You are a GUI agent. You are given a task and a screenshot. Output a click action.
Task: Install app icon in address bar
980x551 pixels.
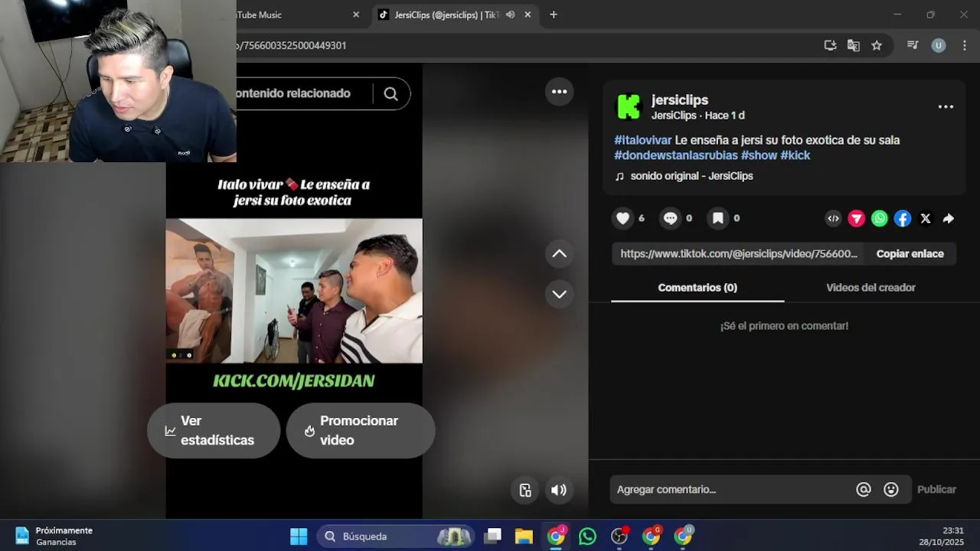pos(830,45)
